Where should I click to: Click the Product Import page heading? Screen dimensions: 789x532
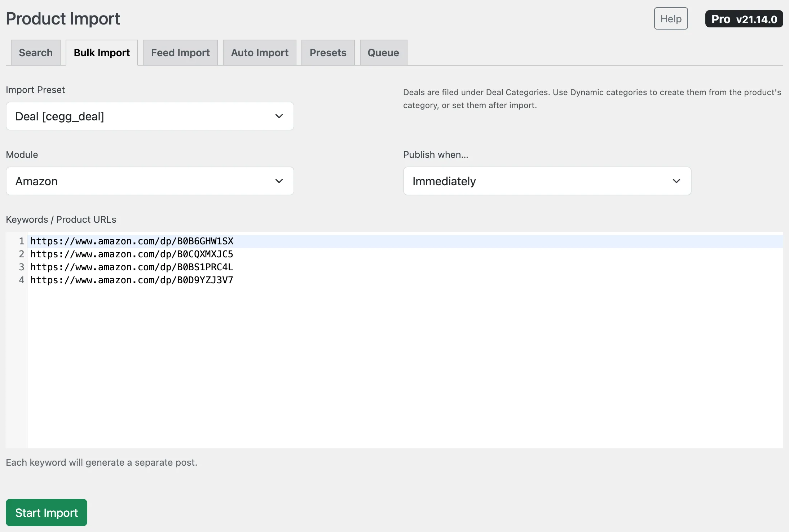point(63,18)
